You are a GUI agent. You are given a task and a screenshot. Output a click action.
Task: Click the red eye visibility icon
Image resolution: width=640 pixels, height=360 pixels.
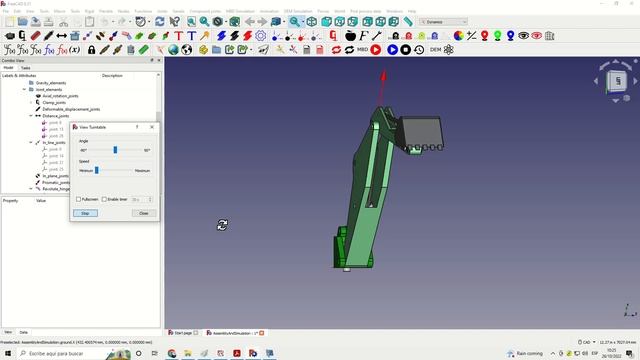pyautogui.click(x=536, y=36)
